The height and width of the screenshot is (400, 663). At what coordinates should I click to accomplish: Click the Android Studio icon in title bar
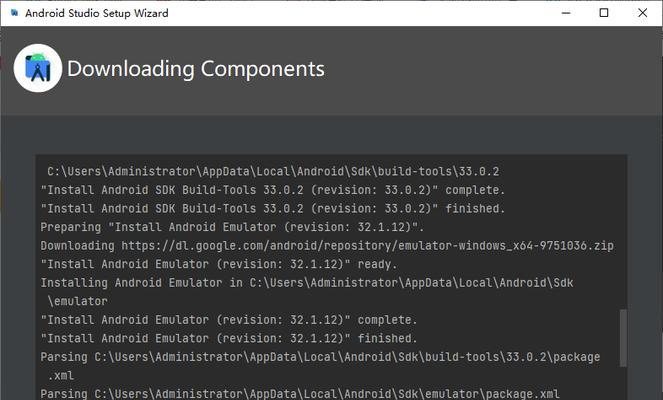point(14,13)
